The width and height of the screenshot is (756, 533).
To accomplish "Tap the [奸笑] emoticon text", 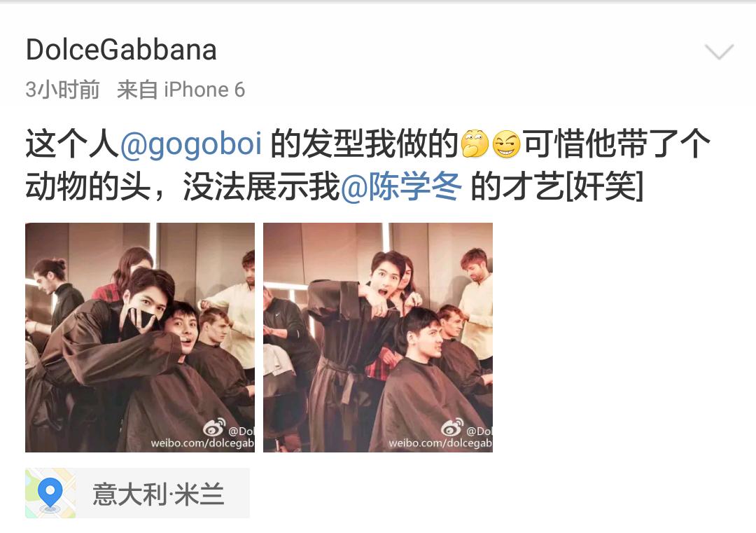I will (604, 187).
